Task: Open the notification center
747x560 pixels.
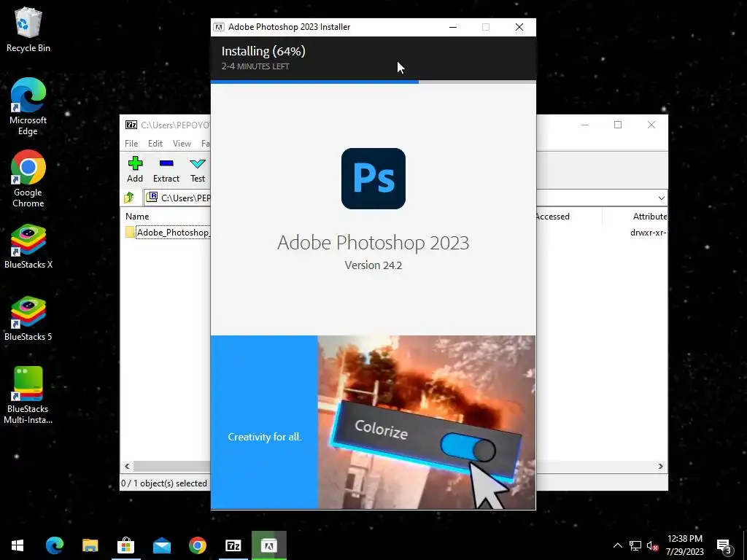Action: 724,545
